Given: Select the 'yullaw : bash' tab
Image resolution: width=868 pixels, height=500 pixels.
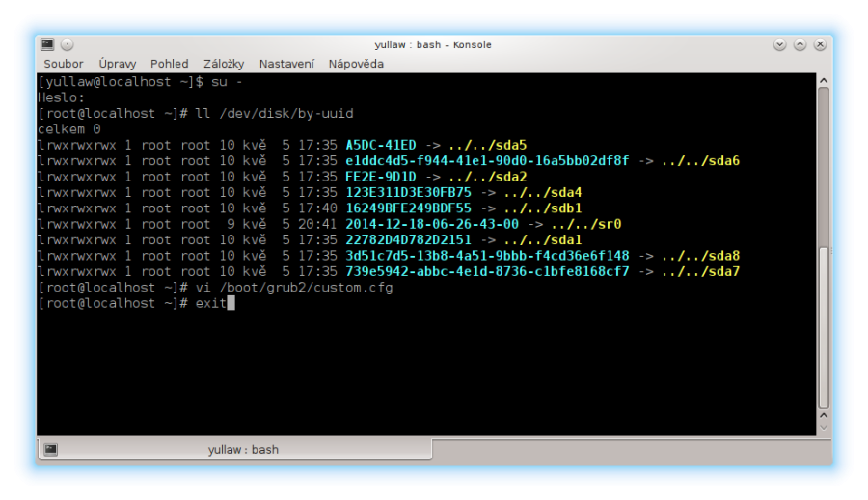Looking at the screenshot, I should [x=234, y=449].
